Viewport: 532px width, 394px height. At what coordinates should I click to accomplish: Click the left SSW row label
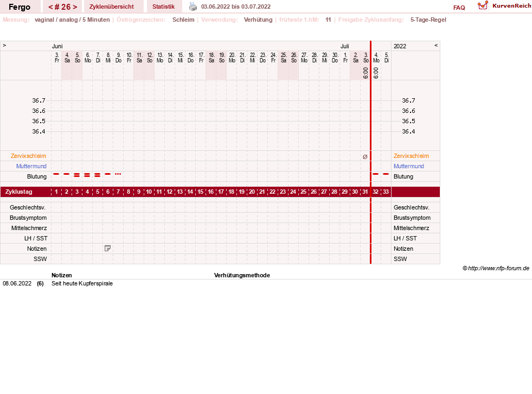pyautogui.click(x=40, y=259)
